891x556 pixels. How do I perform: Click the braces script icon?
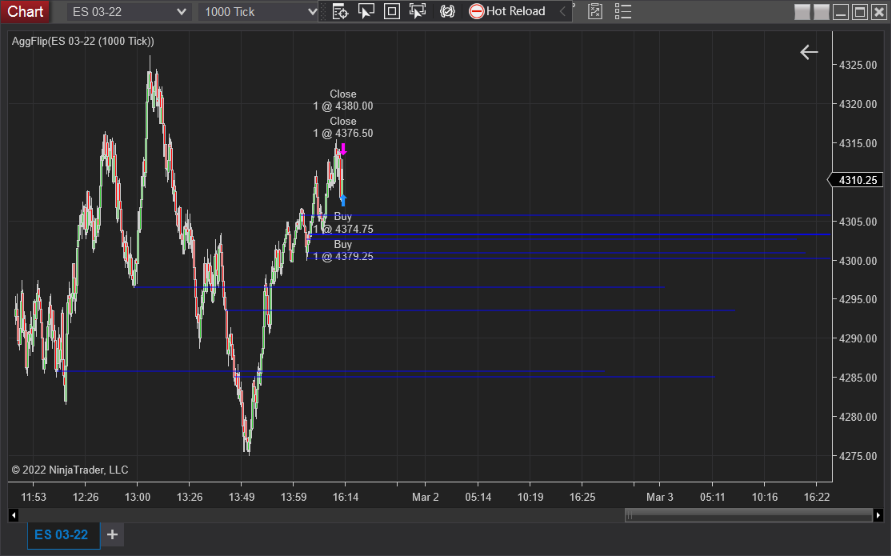click(x=447, y=11)
